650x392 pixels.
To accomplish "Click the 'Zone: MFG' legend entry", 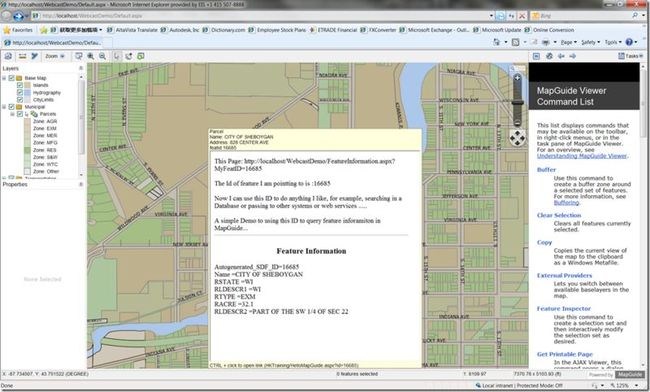I will pos(45,143).
